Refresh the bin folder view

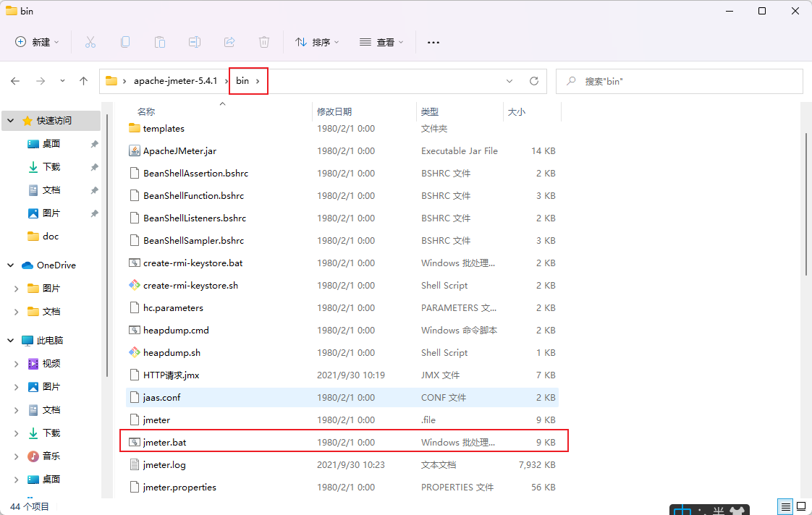click(x=534, y=81)
